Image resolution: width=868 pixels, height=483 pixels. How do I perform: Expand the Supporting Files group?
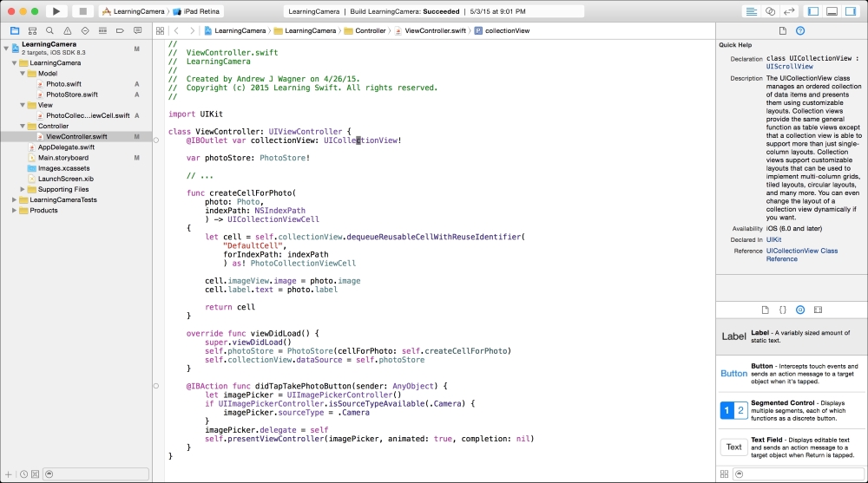[23, 189]
